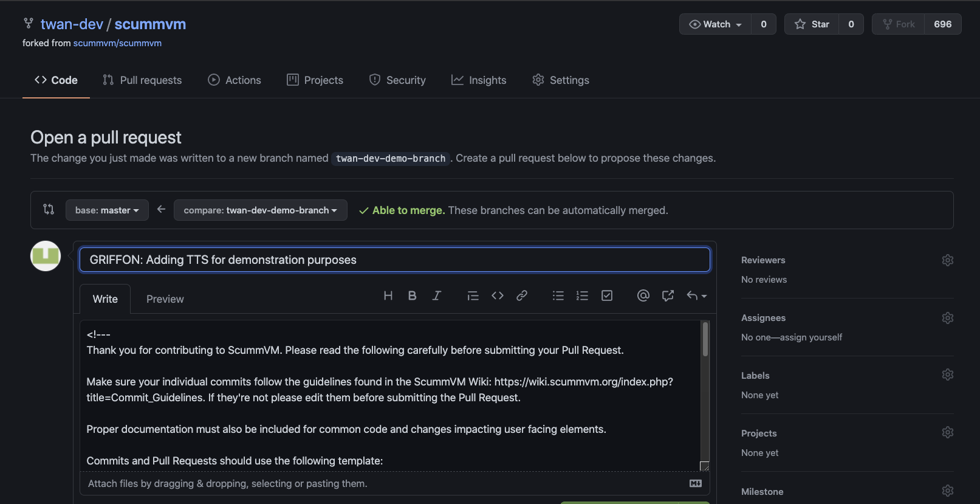Screen dimensions: 980x504
Task: Open saved replies dropdown
Action: click(x=696, y=295)
